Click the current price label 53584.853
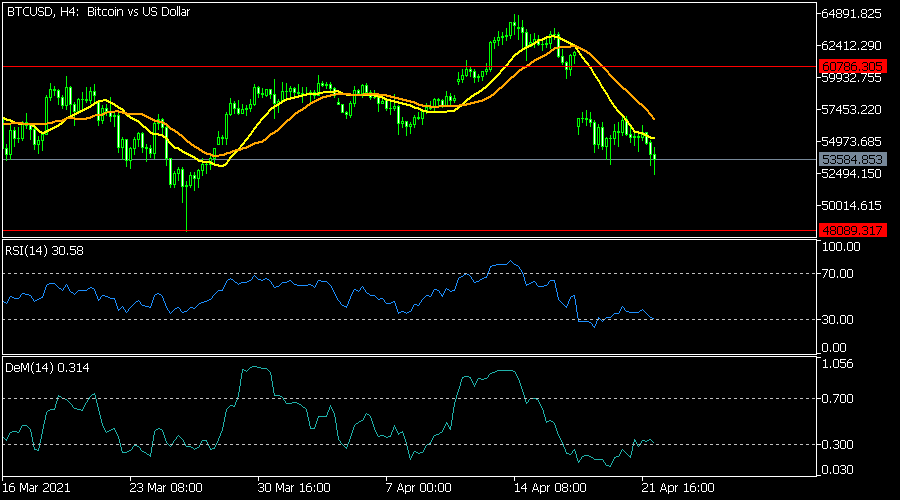The height and width of the screenshot is (500, 900). [852, 160]
